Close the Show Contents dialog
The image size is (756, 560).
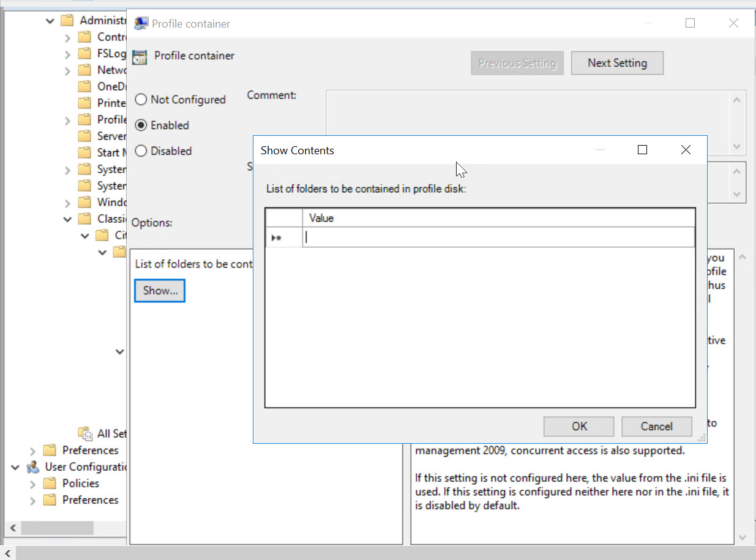(686, 150)
